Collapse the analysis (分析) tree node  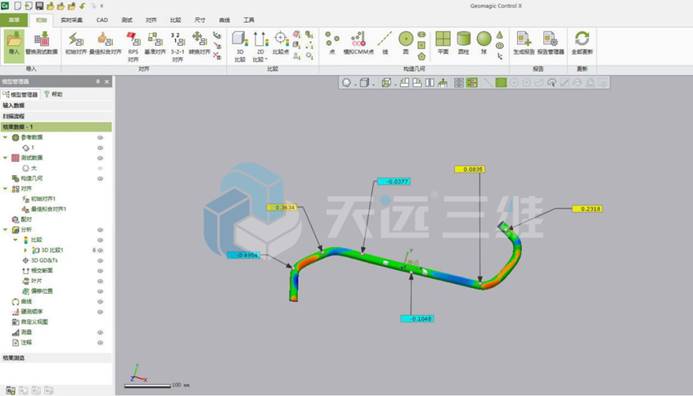[5, 229]
